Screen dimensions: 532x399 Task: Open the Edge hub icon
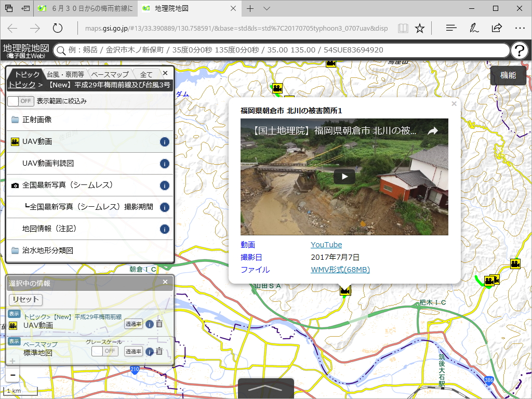(451, 28)
